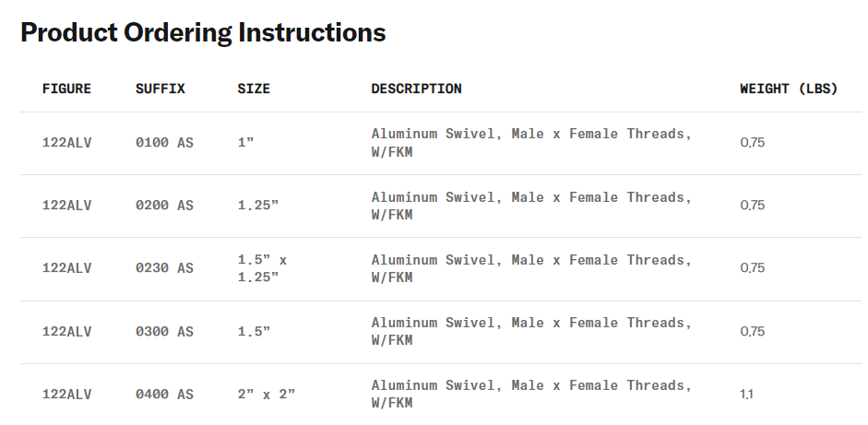The image size is (868, 425).
Task: Click the WEIGHT (LBS) column header
Action: (788, 89)
